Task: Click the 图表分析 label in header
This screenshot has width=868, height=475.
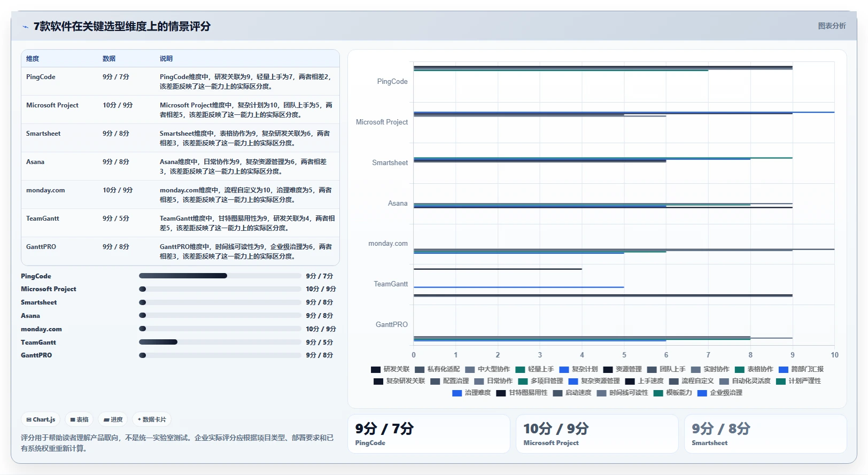Action: pos(832,26)
